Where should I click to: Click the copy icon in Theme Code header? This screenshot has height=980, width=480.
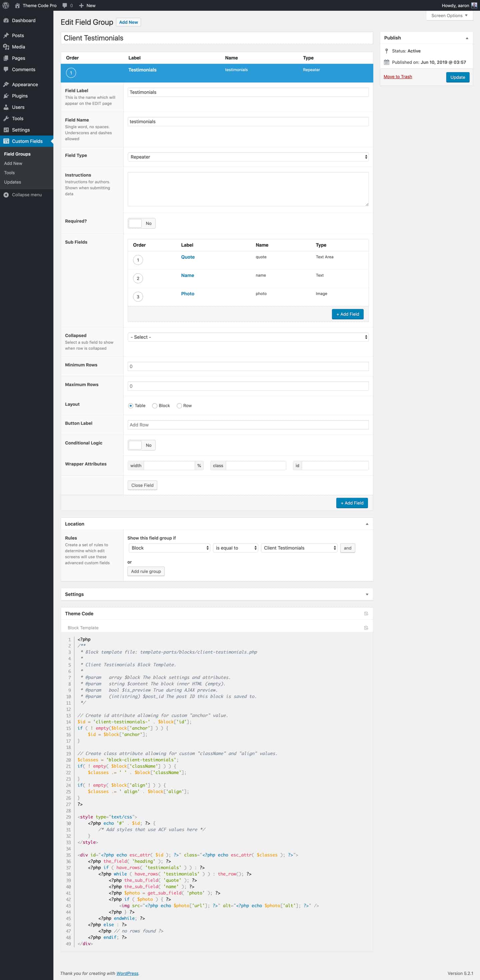click(x=366, y=613)
